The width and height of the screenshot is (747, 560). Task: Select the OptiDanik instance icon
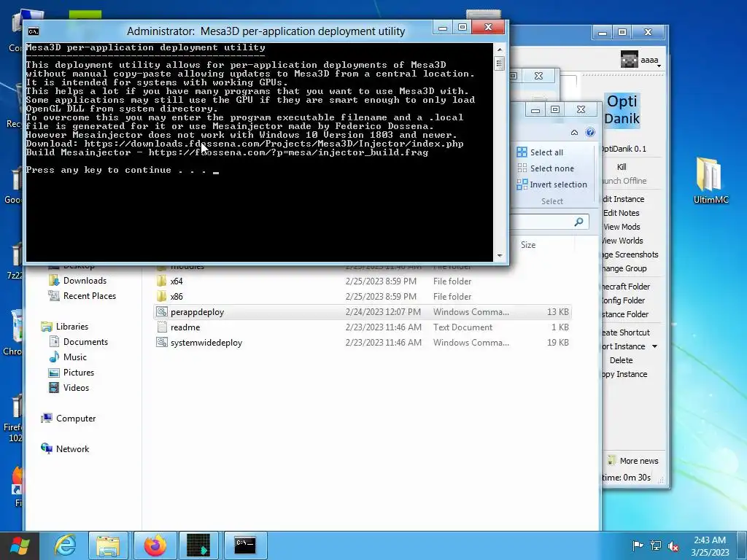[x=622, y=110]
